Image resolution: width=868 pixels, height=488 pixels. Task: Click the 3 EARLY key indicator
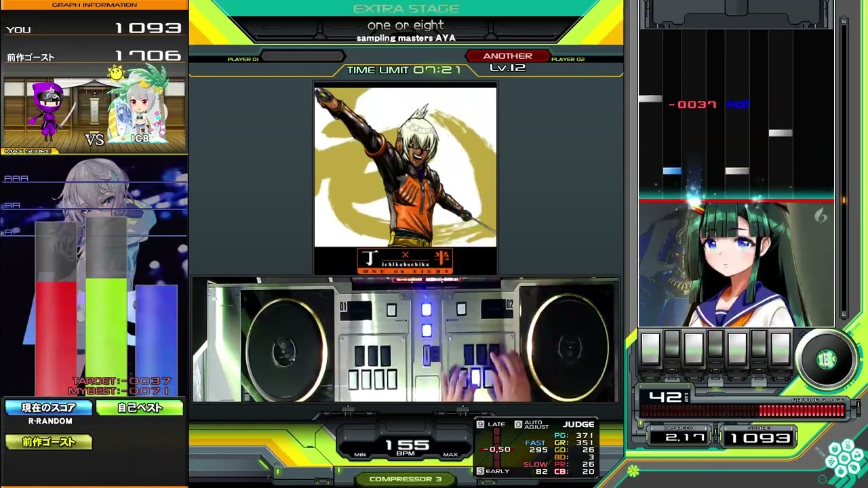493,471
